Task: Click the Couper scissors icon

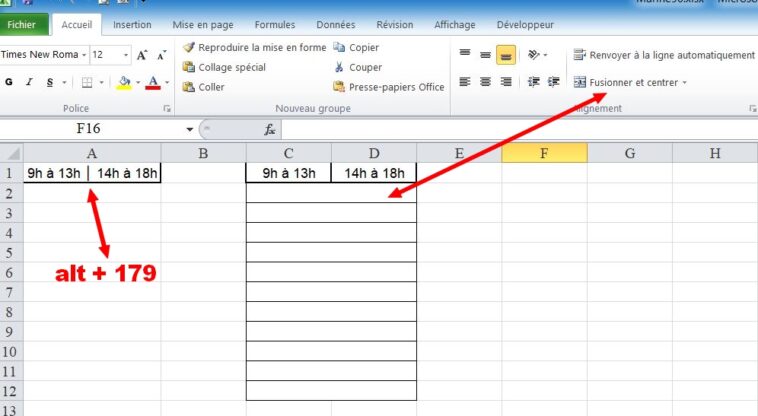Action: (x=340, y=67)
